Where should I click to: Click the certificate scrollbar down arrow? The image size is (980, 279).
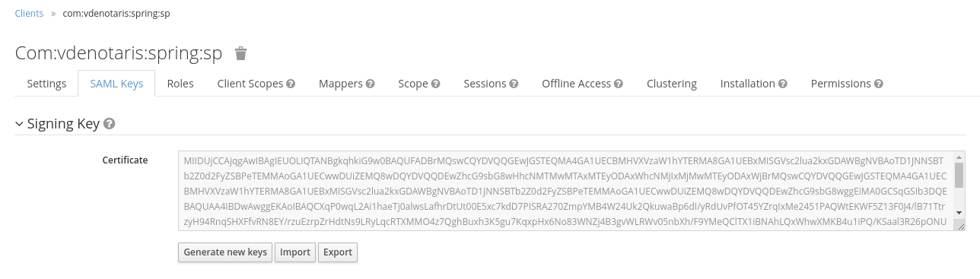(x=959, y=213)
